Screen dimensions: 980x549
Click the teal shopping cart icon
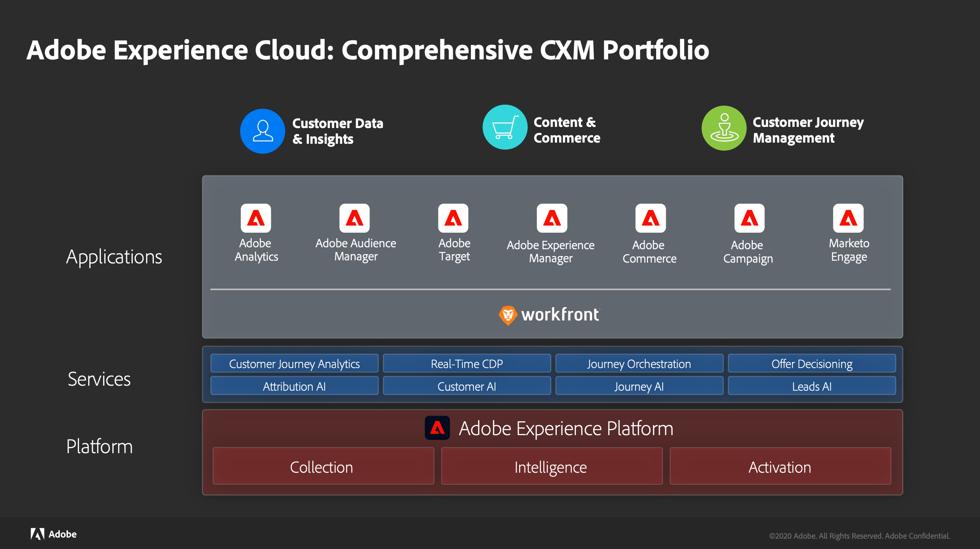(x=505, y=127)
